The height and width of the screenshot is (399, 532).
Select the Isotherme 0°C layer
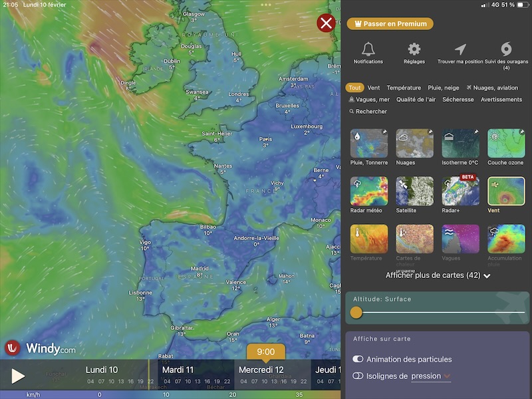pos(460,144)
